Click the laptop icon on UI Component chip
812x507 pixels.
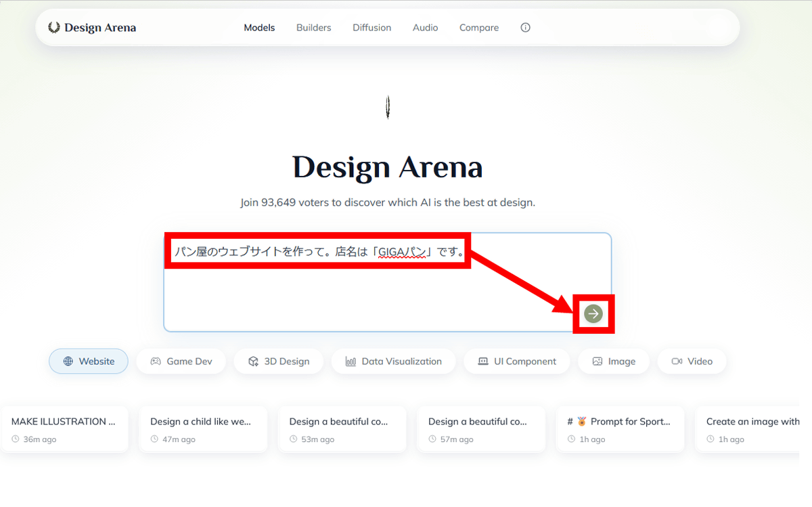coord(483,361)
